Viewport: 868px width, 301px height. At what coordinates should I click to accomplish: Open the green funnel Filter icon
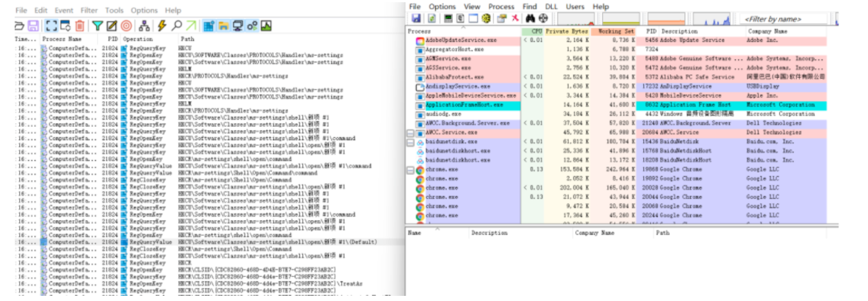coord(98,26)
